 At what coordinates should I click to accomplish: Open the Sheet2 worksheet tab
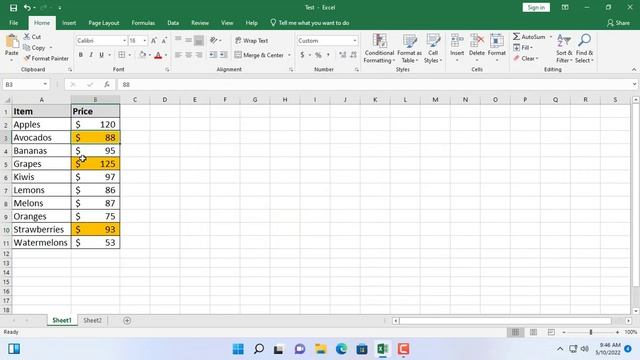(x=93, y=320)
